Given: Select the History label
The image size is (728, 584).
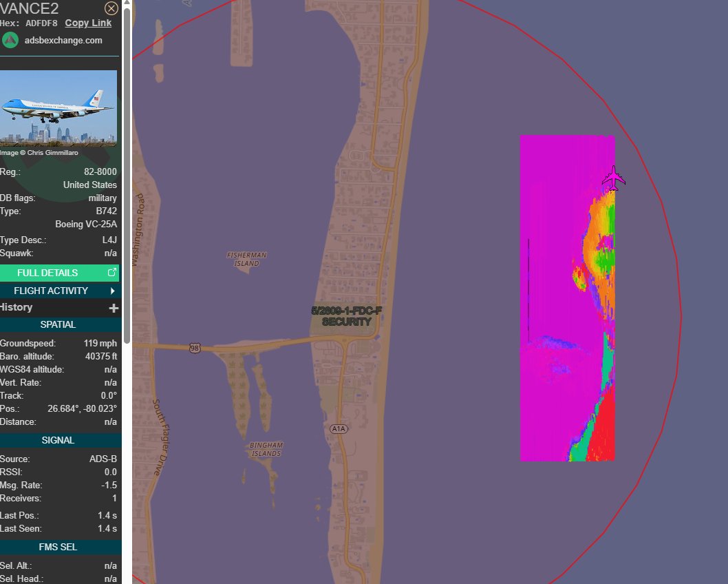Looking at the screenshot, I should coord(17,307).
